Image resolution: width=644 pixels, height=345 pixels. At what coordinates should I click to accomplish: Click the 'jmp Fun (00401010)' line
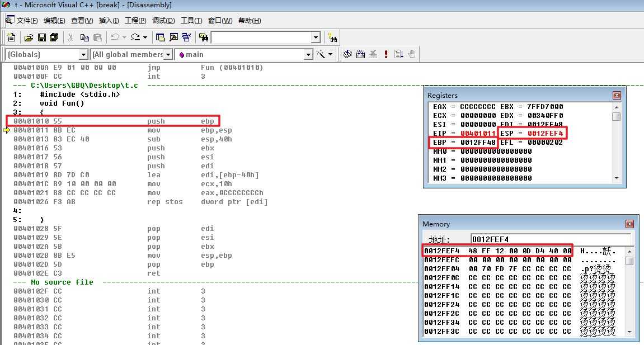tap(138, 67)
